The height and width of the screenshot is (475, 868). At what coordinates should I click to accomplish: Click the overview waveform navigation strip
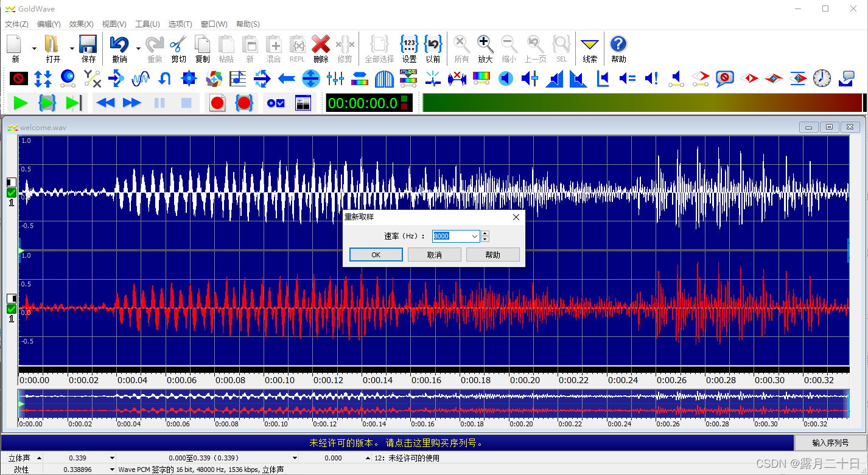tap(433, 404)
